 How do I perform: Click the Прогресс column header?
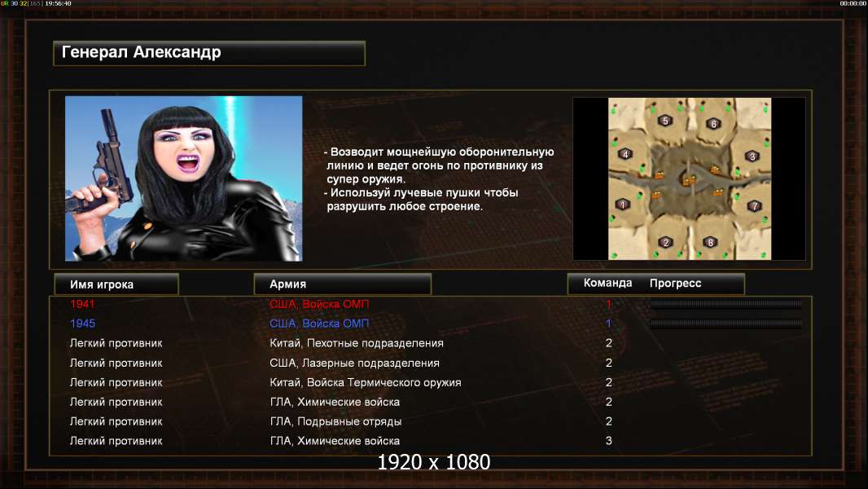(x=675, y=283)
